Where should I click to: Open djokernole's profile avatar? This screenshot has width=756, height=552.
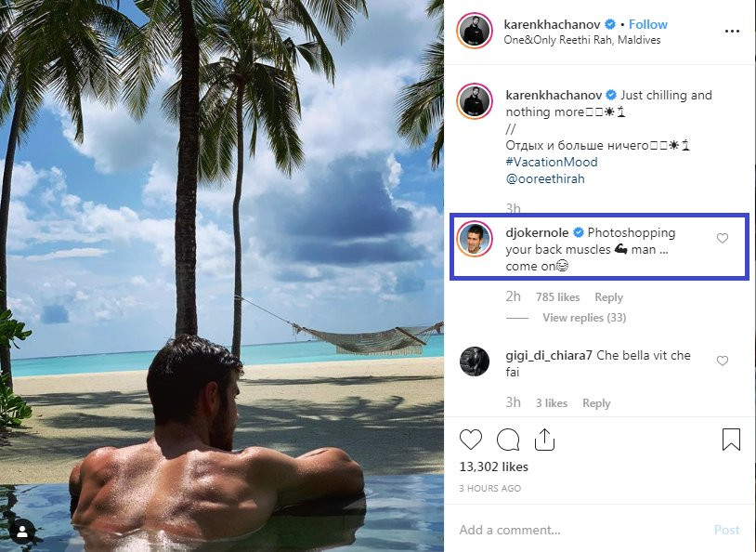click(475, 240)
